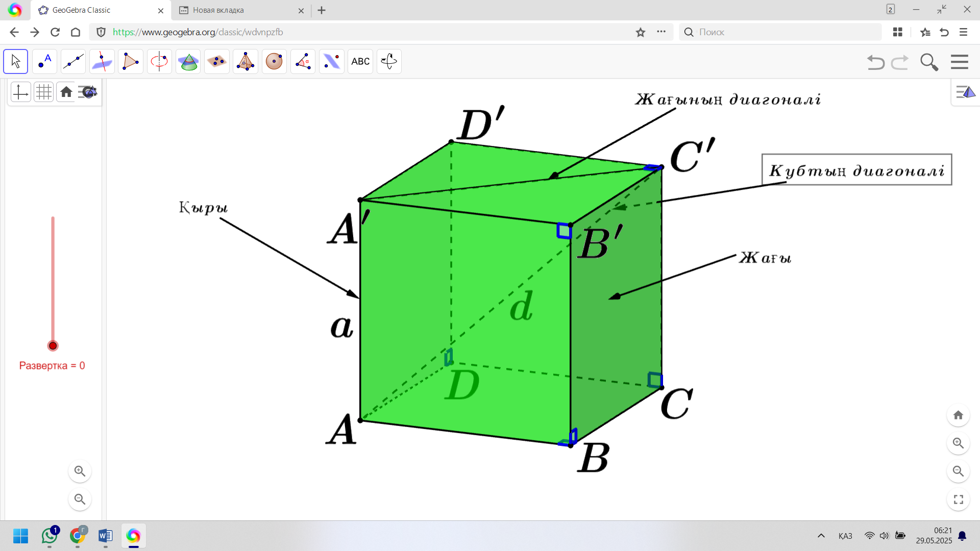The height and width of the screenshot is (551, 980).
Task: Select the Sphere tool
Action: point(274,62)
